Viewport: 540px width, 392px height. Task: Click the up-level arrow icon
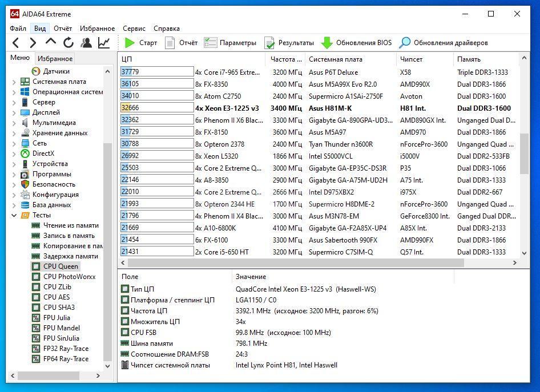51,43
